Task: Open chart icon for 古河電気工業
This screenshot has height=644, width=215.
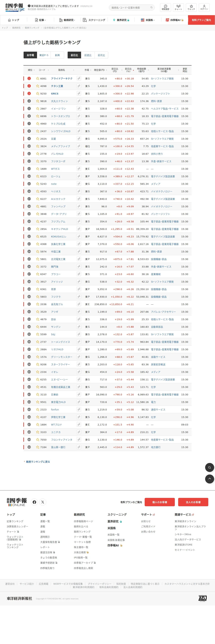Action: tap(79, 259)
